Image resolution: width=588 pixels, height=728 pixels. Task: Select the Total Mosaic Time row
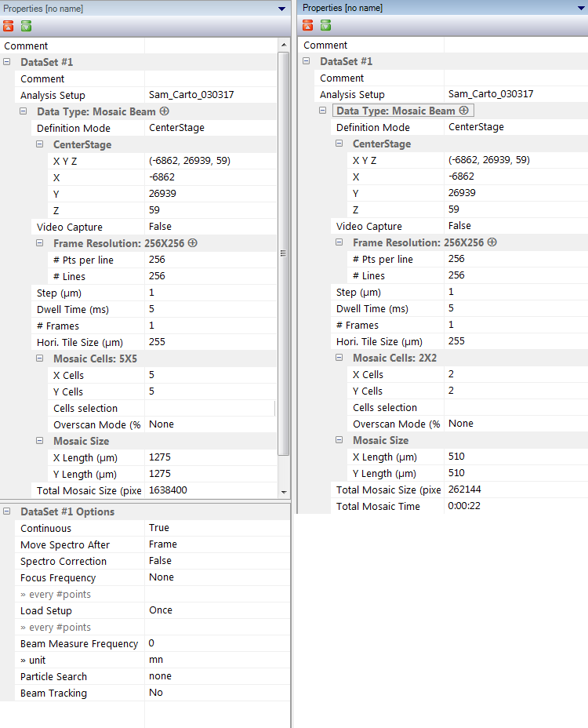378,506
